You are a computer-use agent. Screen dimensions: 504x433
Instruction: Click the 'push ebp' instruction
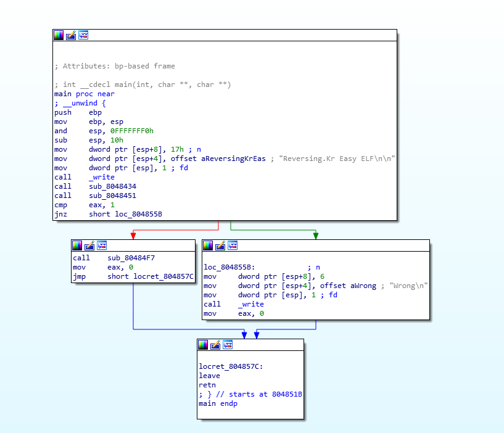[x=78, y=112]
